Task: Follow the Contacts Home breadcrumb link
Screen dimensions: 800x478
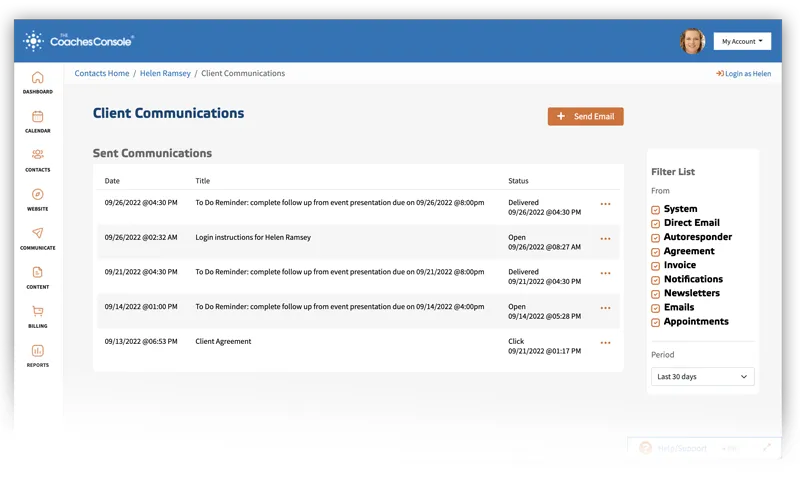Action: click(x=102, y=73)
